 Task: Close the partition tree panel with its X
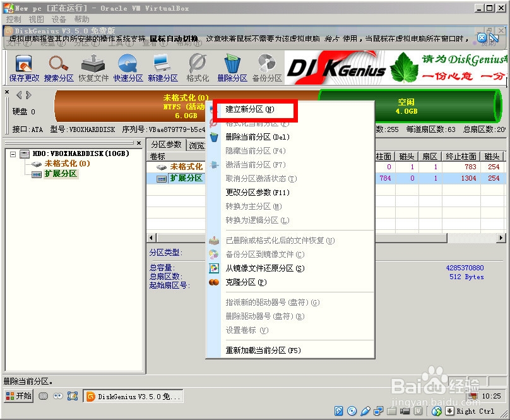[x=139, y=143]
